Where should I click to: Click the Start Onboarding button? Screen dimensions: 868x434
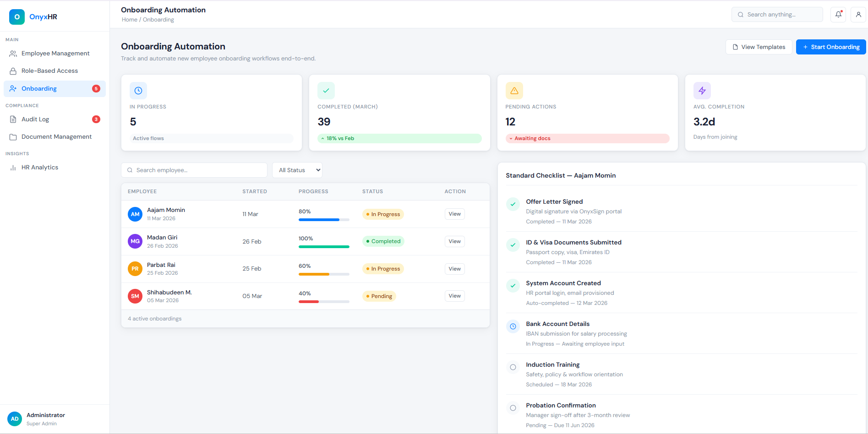[x=830, y=47]
